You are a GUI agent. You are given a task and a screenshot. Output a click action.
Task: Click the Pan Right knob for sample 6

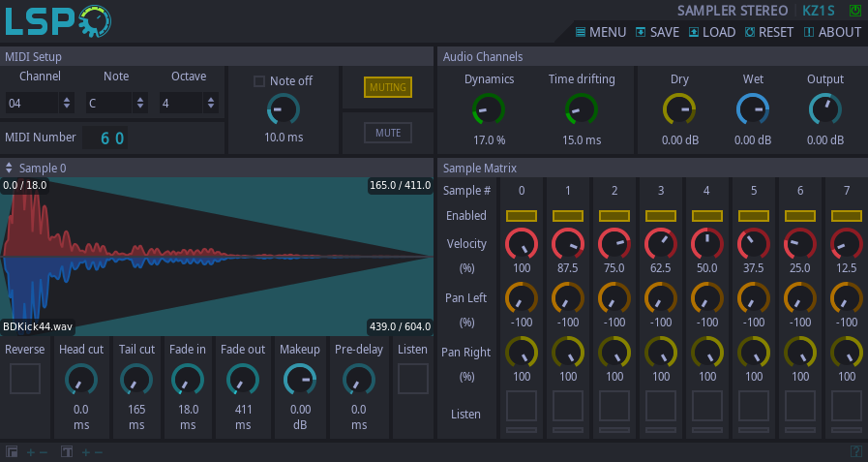pos(800,353)
